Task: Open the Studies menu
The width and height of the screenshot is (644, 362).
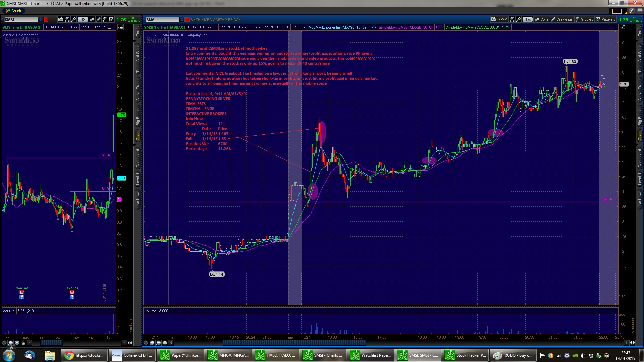Action: [x=584, y=19]
